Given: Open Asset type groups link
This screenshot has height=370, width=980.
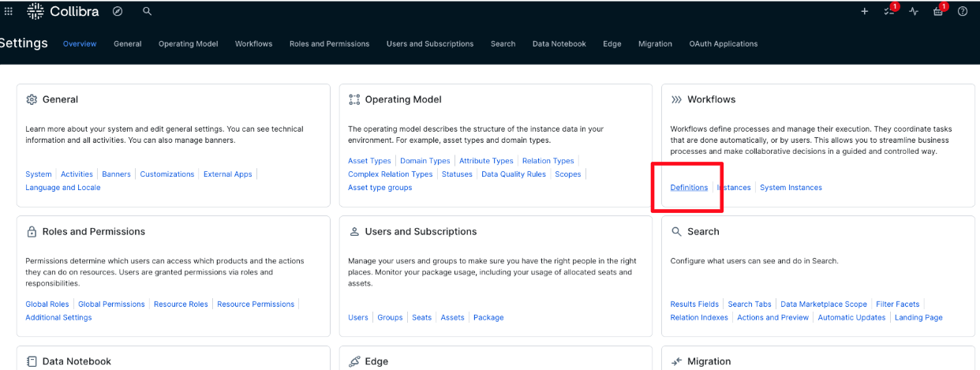Looking at the screenshot, I should click(x=380, y=188).
